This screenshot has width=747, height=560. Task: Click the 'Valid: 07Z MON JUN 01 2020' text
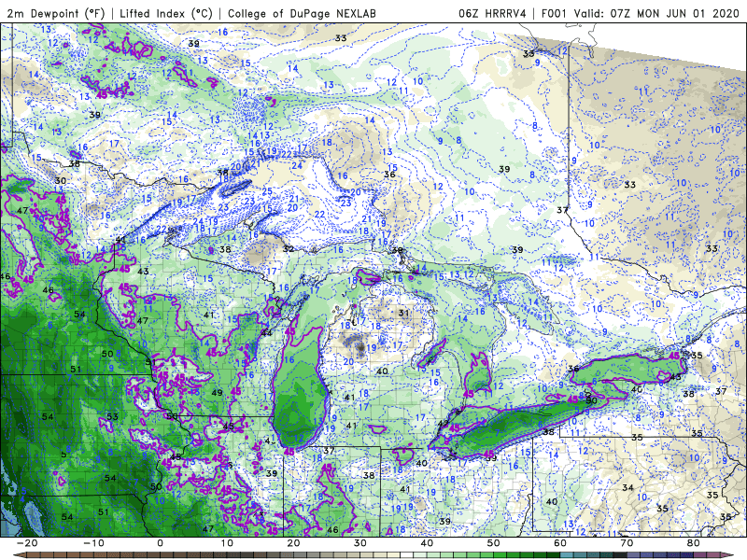click(656, 13)
